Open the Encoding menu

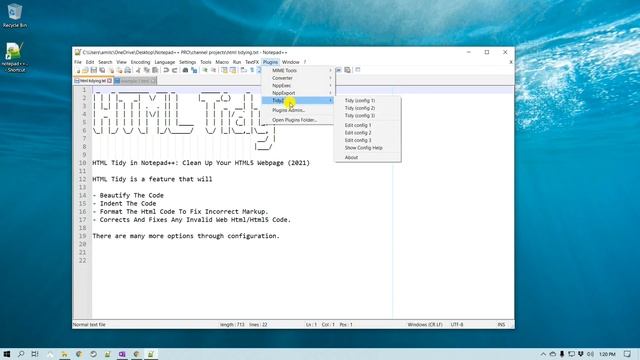[x=140, y=62]
